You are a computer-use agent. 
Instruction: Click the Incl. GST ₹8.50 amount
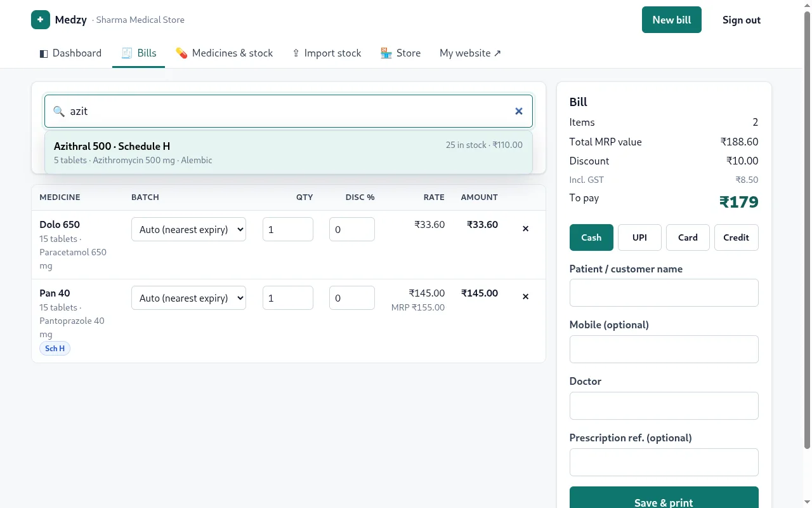click(x=747, y=180)
